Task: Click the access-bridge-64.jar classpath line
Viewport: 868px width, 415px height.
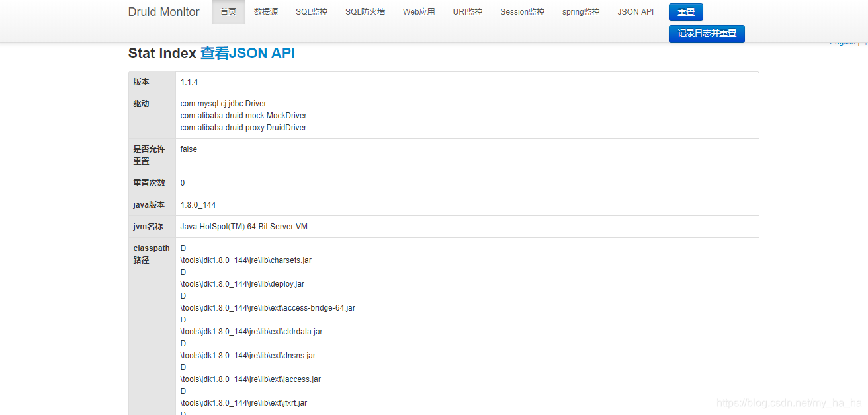Action: tap(268, 308)
